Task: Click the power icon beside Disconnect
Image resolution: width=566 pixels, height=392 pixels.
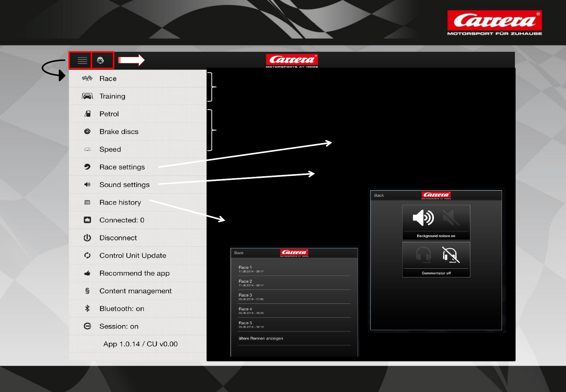Action: point(87,238)
